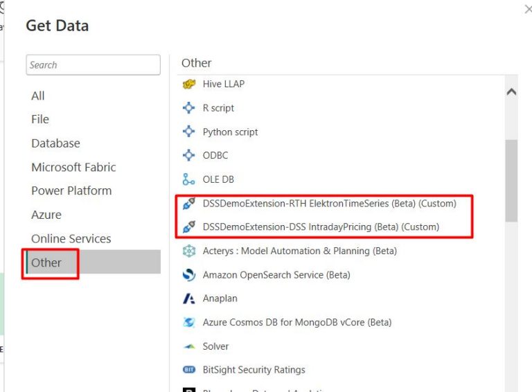Choose the R script connector

[218, 108]
